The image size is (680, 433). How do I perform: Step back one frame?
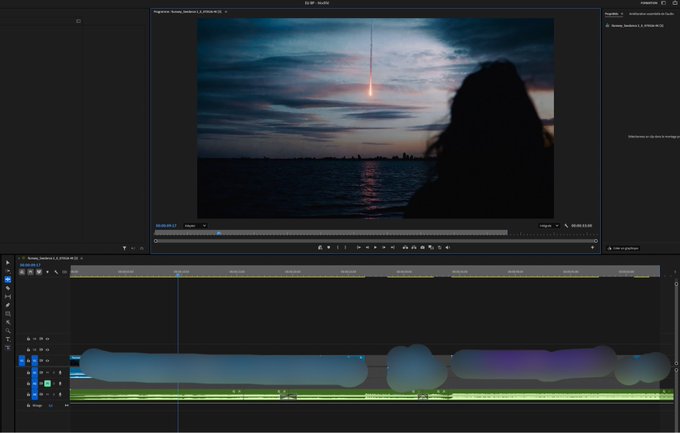click(x=367, y=247)
